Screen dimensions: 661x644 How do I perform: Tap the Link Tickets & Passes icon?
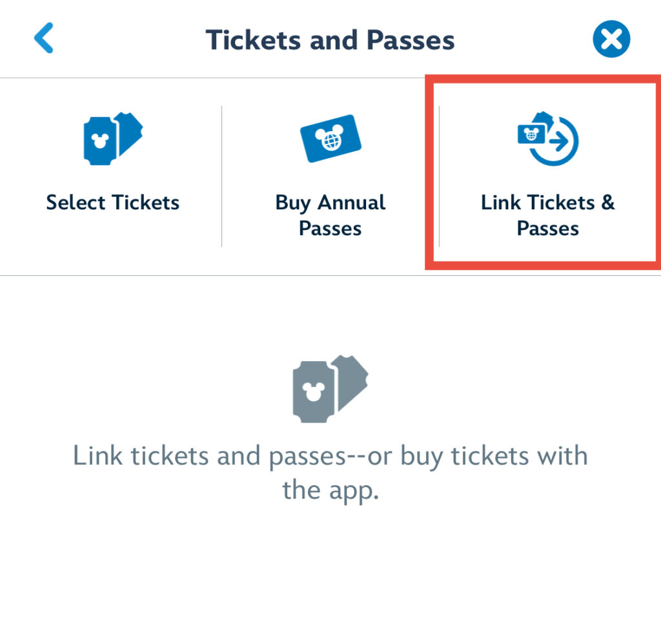pyautogui.click(x=548, y=138)
